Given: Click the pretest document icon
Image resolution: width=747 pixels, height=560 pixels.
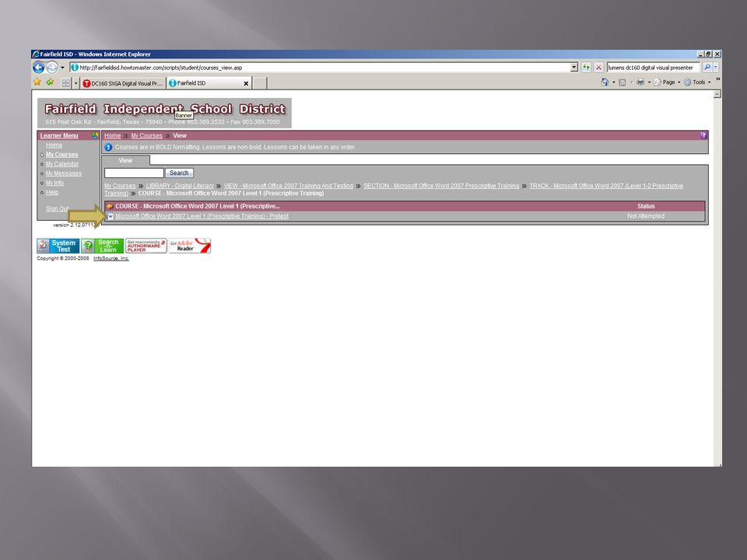Looking at the screenshot, I should coord(110,216).
